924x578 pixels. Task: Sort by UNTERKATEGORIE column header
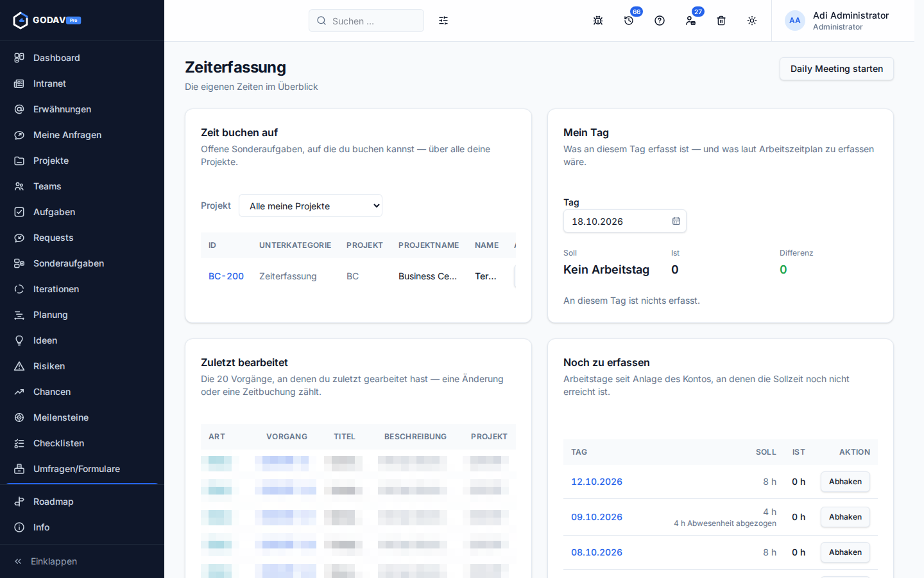(x=295, y=245)
